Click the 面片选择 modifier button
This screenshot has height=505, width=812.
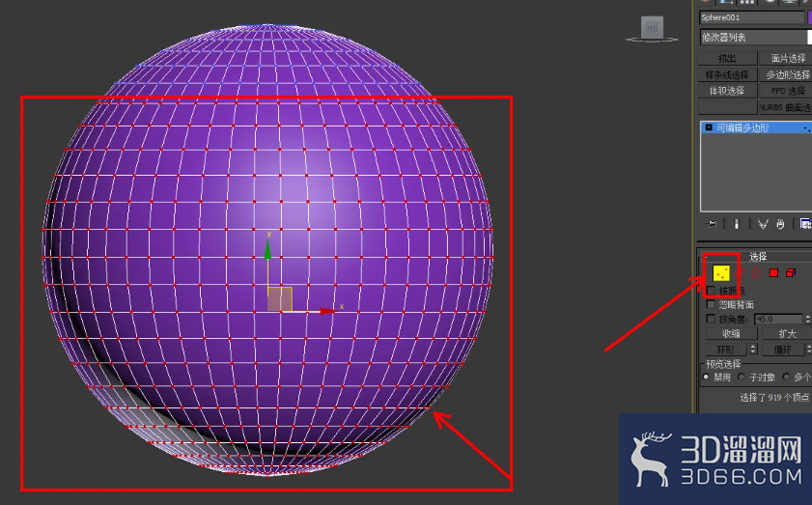click(x=786, y=58)
